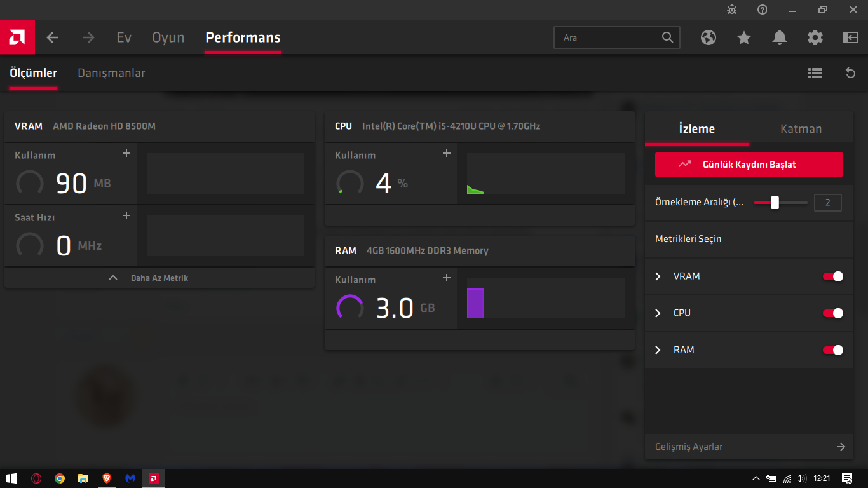Go forward with the right arrow
The width and height of the screenshot is (868, 488).
coord(88,37)
